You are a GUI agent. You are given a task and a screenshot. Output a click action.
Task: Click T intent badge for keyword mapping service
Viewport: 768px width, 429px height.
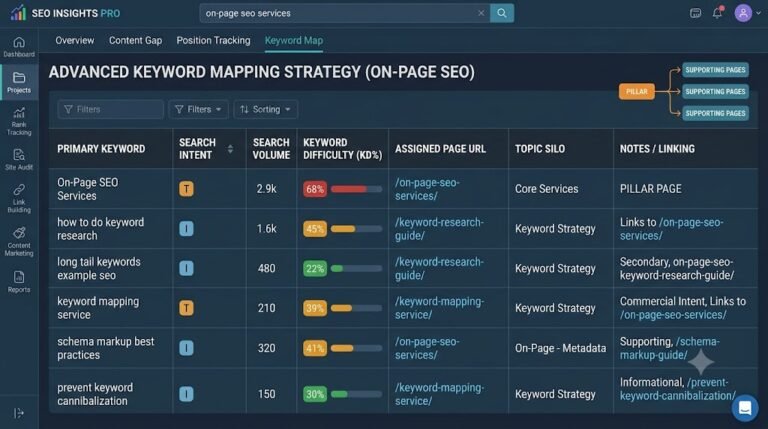click(186, 308)
